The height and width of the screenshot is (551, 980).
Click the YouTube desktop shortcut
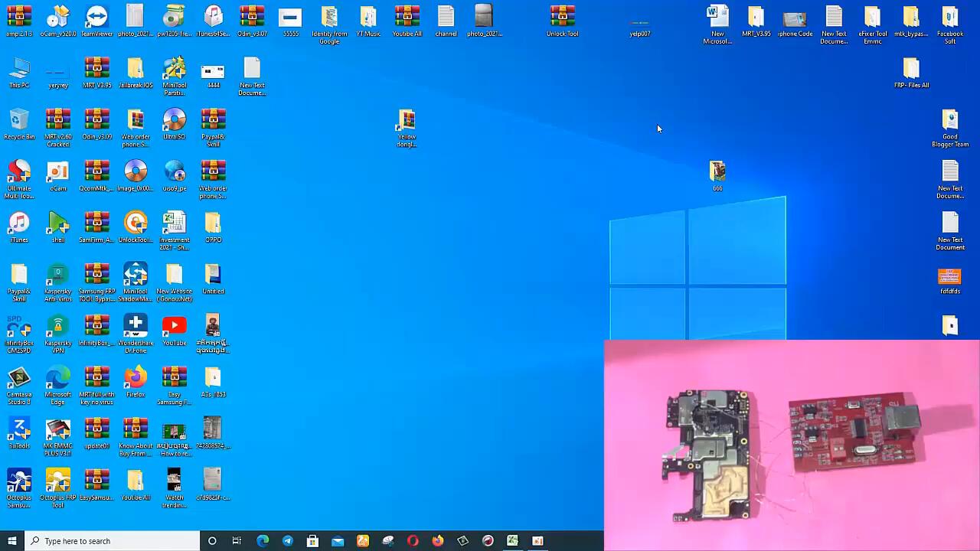(175, 328)
